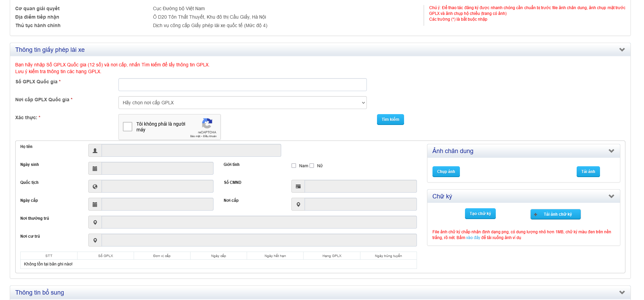The image size is (644, 300).
Task: Click the Tìm kiếm button
Action: pos(391,120)
